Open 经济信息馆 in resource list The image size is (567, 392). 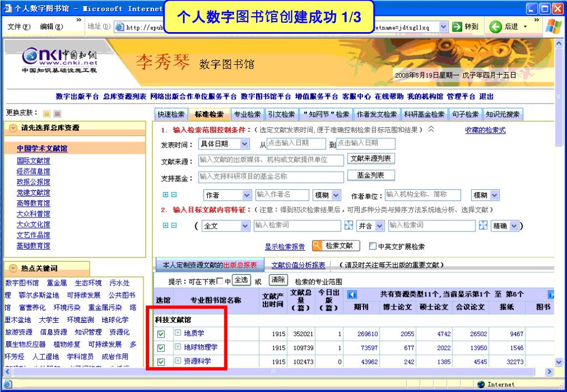[33, 171]
